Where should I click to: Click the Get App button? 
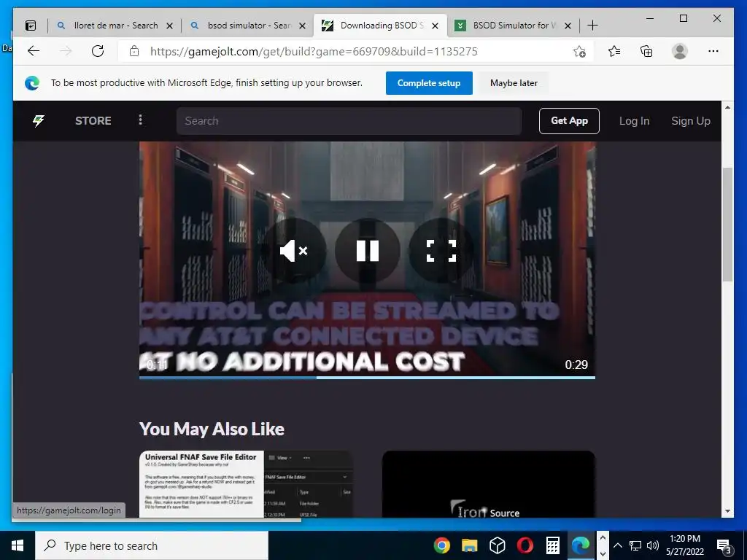569,121
